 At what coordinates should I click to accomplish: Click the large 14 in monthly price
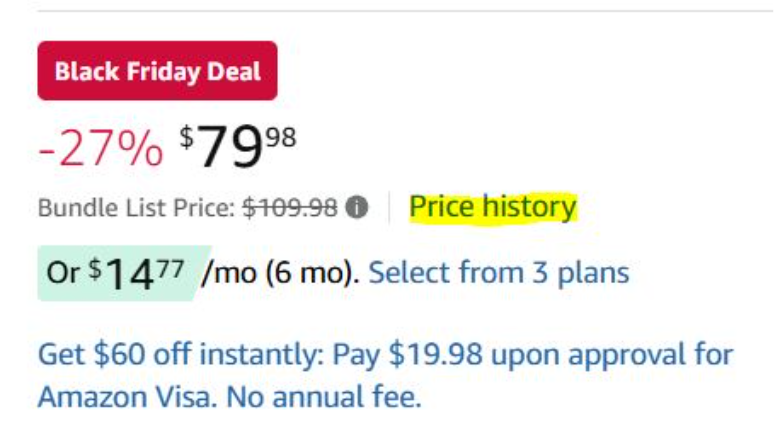pos(126,274)
